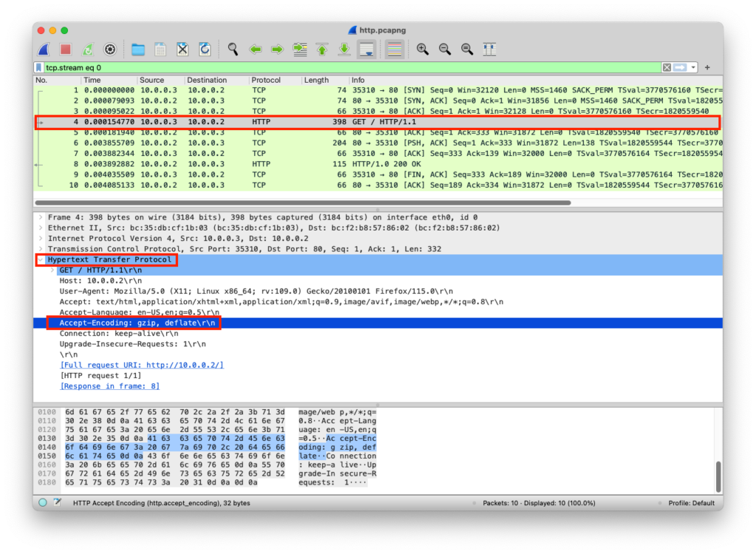Collapse the Hypertext Transfer Protocol tree

(x=41, y=260)
